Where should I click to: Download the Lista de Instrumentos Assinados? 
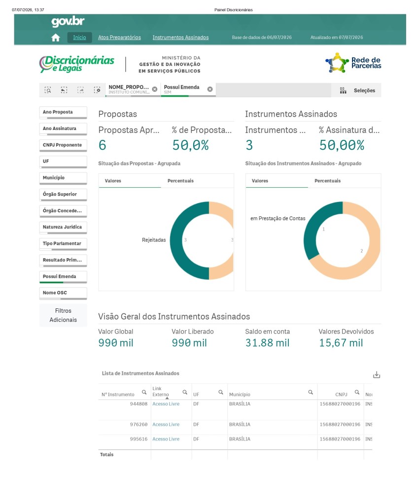click(377, 375)
